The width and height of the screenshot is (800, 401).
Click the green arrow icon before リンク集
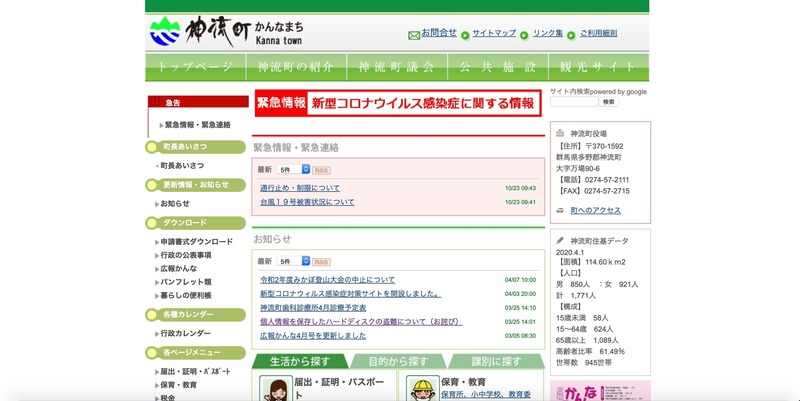click(x=526, y=34)
